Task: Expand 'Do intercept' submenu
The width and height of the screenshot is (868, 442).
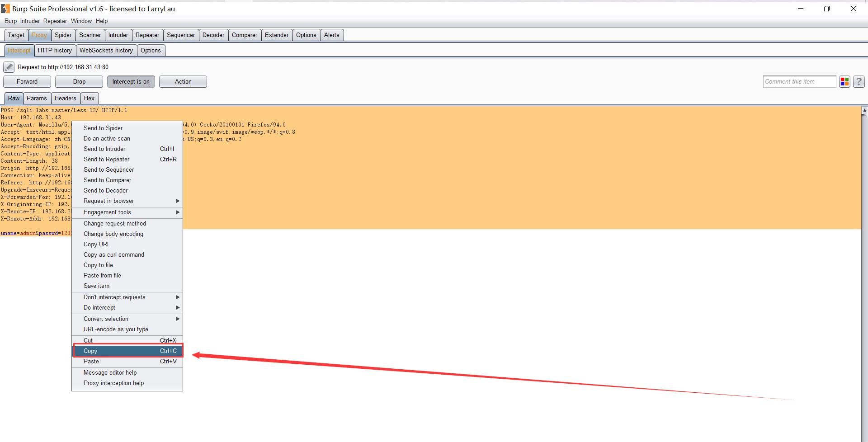Action: (x=127, y=308)
